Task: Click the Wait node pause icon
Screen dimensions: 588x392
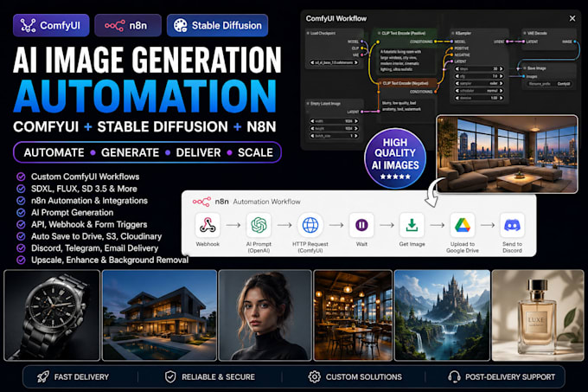Action: point(361,225)
